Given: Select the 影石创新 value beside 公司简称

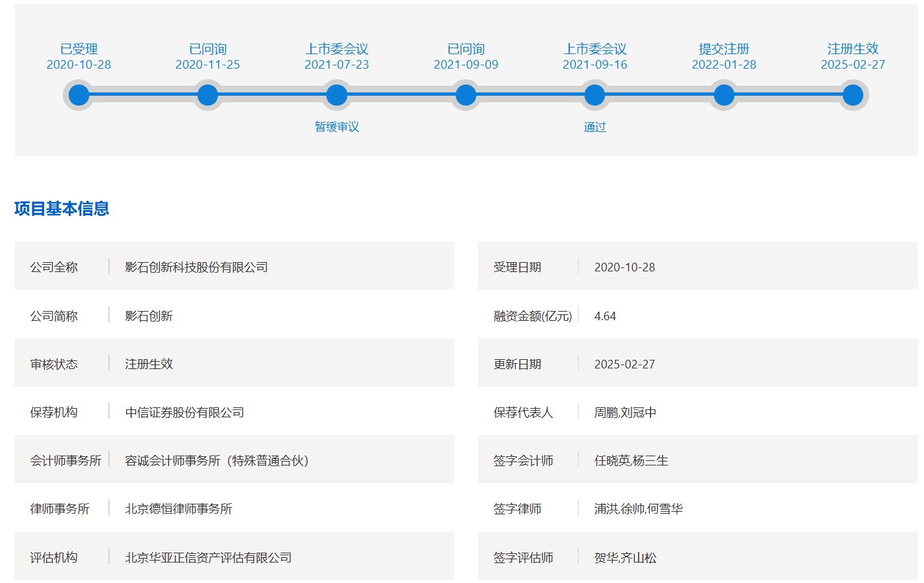Looking at the screenshot, I should tap(149, 316).
